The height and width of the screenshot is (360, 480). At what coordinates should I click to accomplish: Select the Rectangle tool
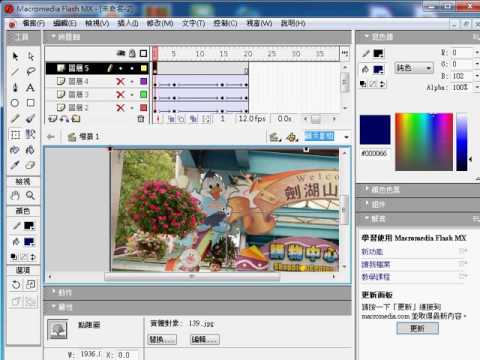[x=31, y=103]
